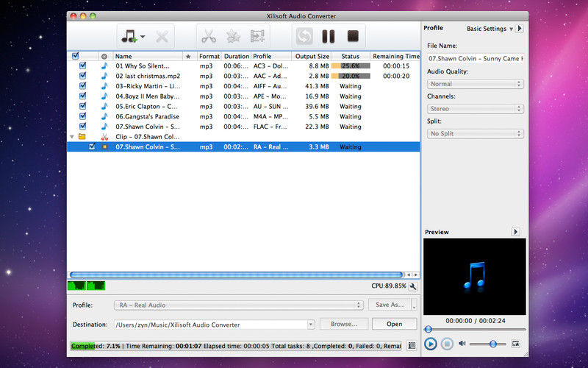Click the green CPU usage graph
588x368 pixels.
86,286
